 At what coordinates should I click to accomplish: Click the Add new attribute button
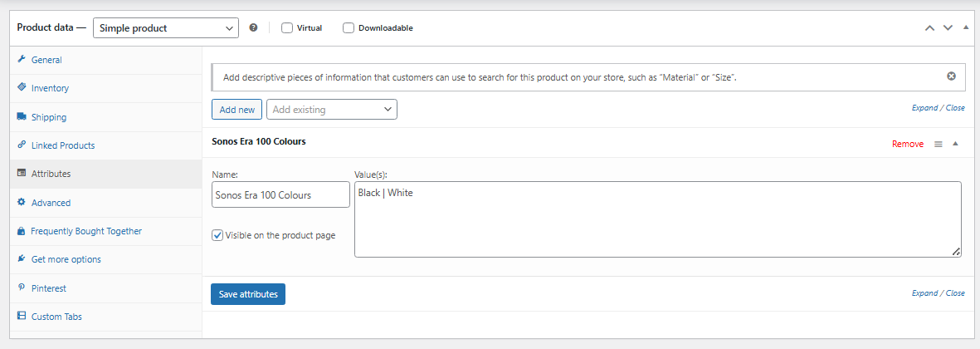[x=236, y=110]
